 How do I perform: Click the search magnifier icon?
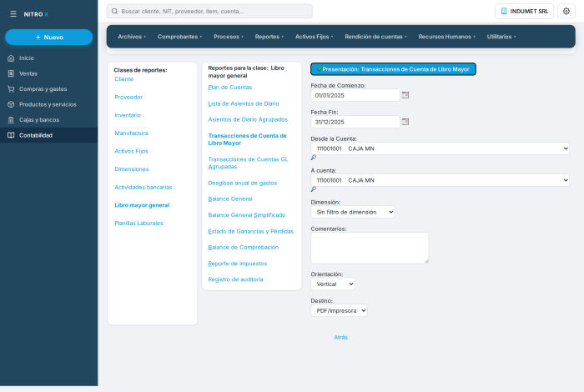click(115, 11)
